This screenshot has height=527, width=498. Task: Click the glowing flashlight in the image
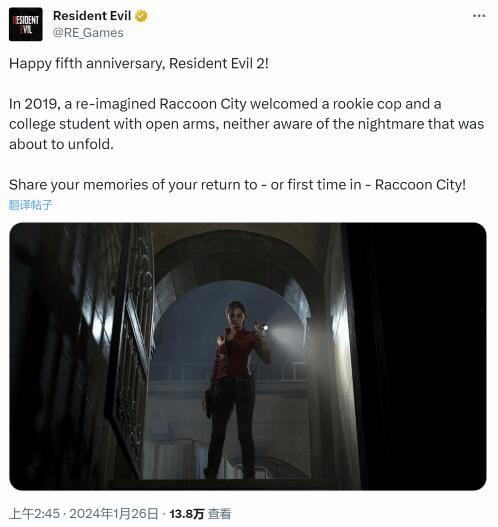[x=264, y=327]
